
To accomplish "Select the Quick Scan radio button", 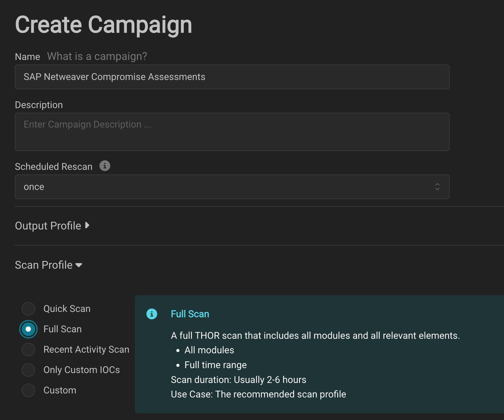I will tap(29, 309).
